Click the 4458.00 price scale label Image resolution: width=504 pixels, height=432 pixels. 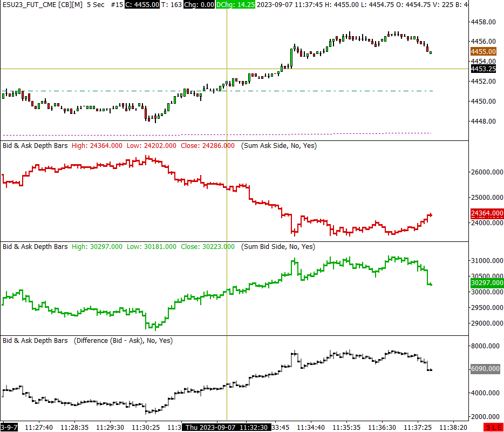483,22
